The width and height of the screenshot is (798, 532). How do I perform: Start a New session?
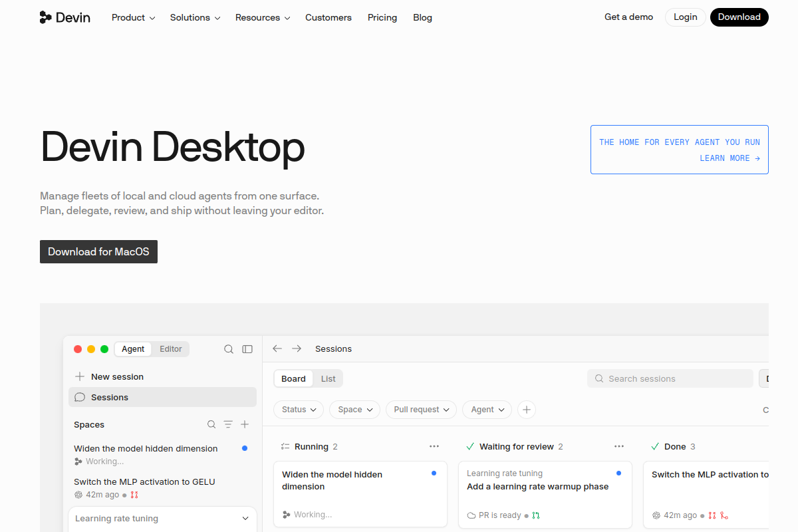(x=162, y=376)
